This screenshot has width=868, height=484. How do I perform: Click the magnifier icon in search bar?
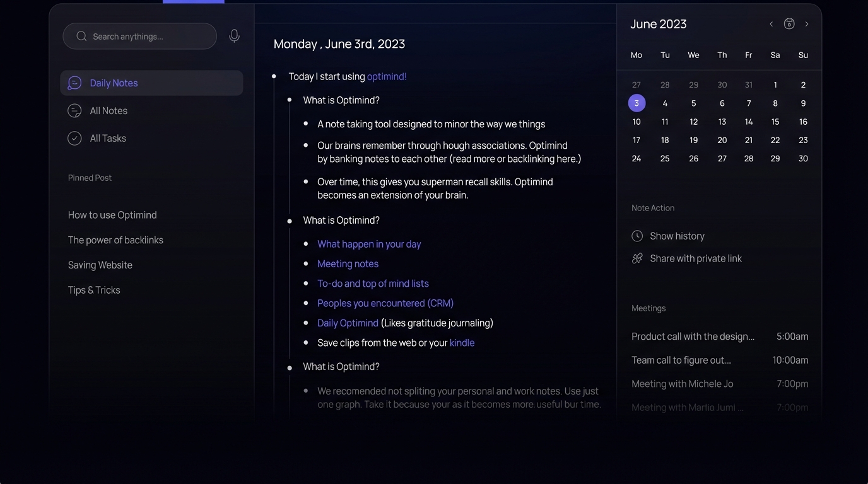click(81, 37)
